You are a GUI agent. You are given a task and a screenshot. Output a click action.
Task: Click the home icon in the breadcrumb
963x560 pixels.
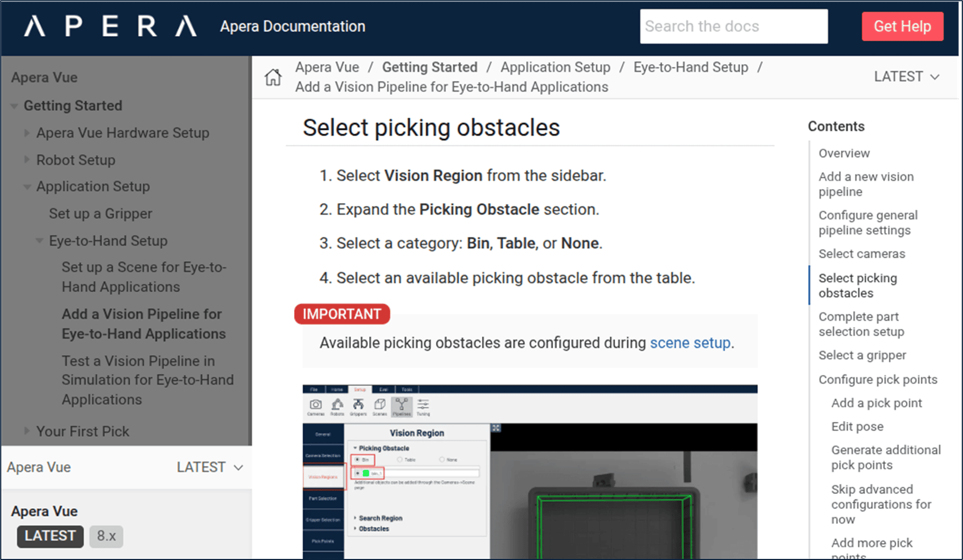point(273,77)
